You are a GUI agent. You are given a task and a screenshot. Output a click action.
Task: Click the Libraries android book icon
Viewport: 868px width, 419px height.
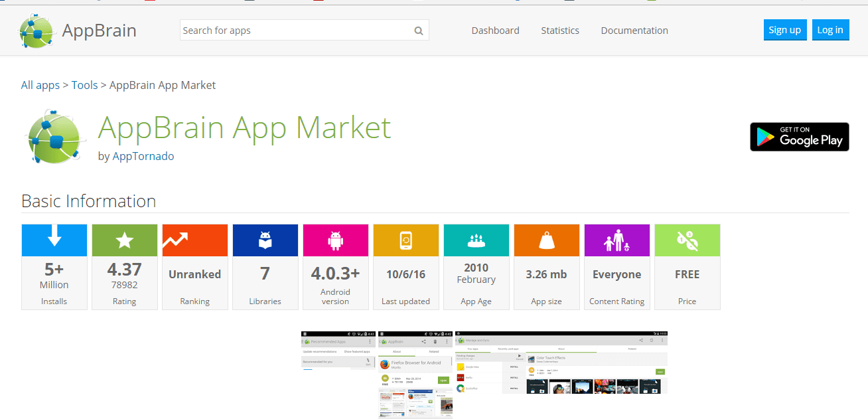pyautogui.click(x=265, y=240)
